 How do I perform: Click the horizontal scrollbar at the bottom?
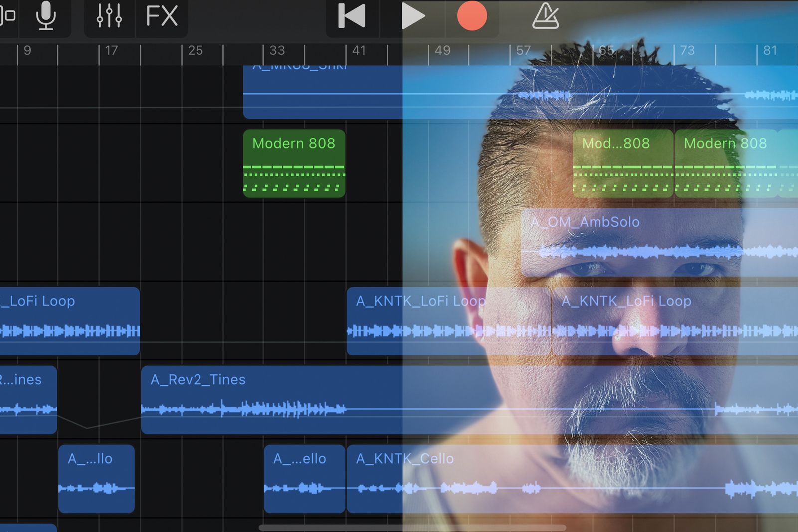click(412, 528)
